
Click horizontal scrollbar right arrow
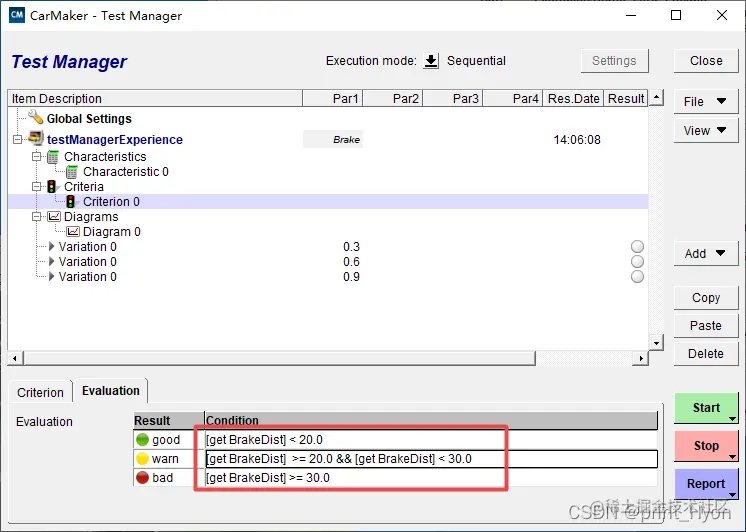(x=641, y=358)
